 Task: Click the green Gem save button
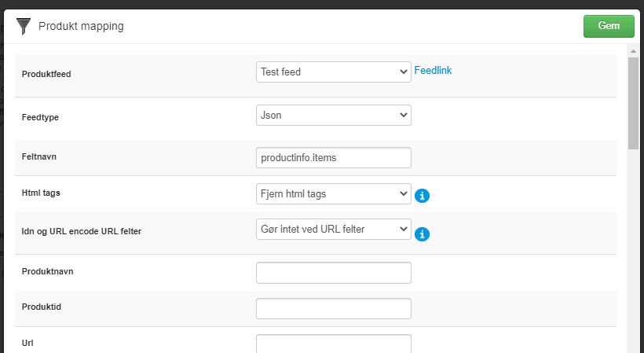[x=609, y=26]
